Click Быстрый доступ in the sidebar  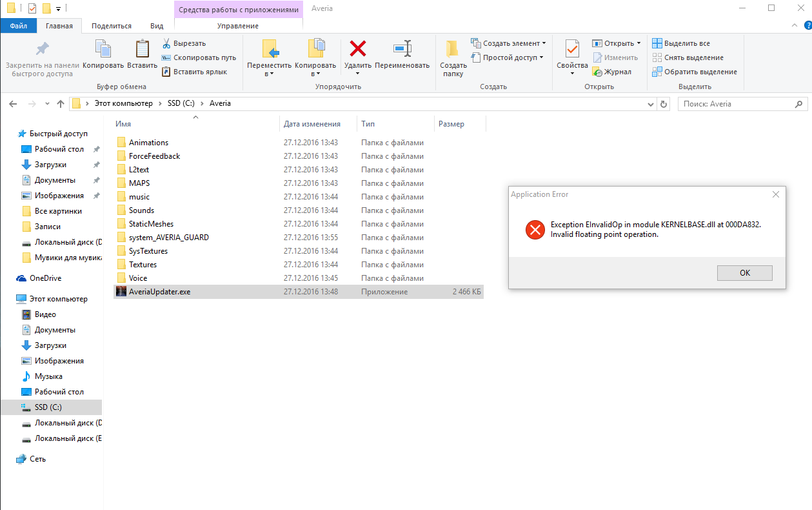pyautogui.click(x=58, y=134)
